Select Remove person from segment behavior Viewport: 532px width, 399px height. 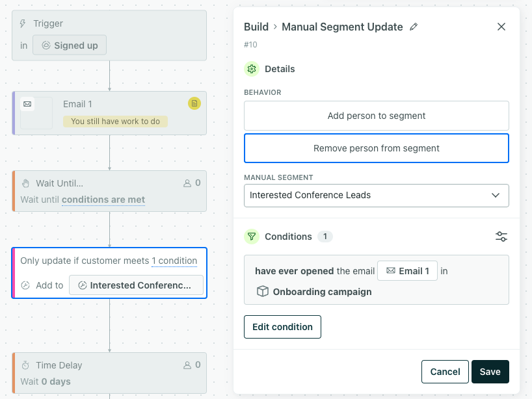377,148
